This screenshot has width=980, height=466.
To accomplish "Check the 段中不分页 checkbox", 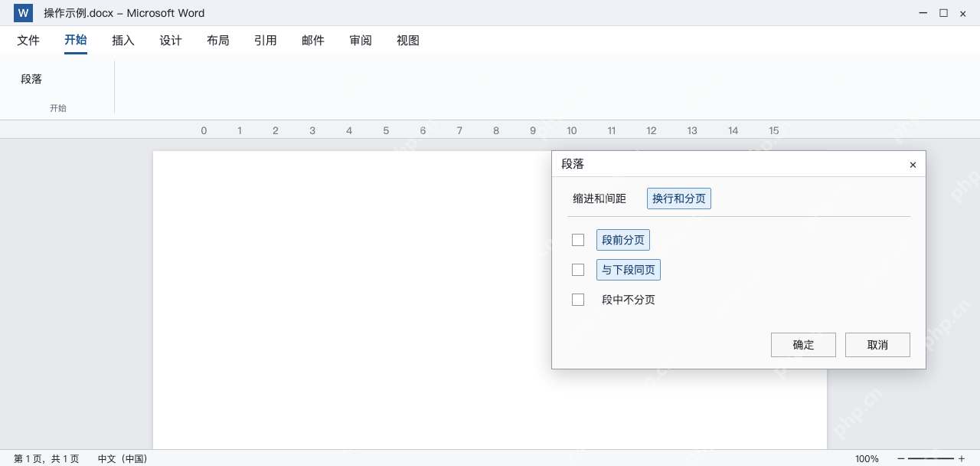I will point(578,300).
